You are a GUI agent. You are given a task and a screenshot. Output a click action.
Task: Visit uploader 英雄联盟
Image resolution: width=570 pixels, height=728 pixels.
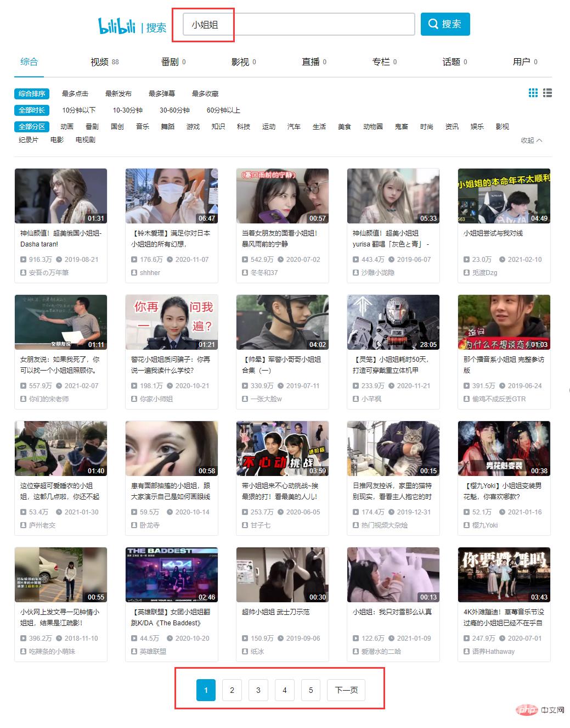[x=153, y=652]
